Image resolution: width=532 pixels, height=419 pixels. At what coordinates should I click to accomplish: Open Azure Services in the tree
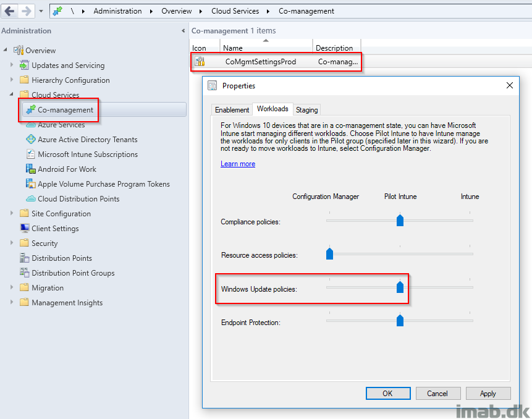(61, 125)
